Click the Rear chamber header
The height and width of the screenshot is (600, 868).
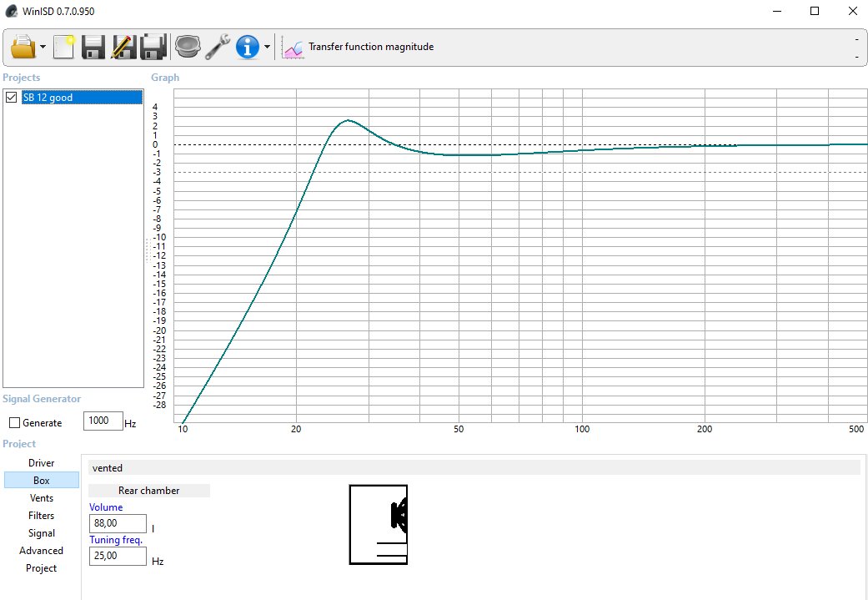coord(149,491)
